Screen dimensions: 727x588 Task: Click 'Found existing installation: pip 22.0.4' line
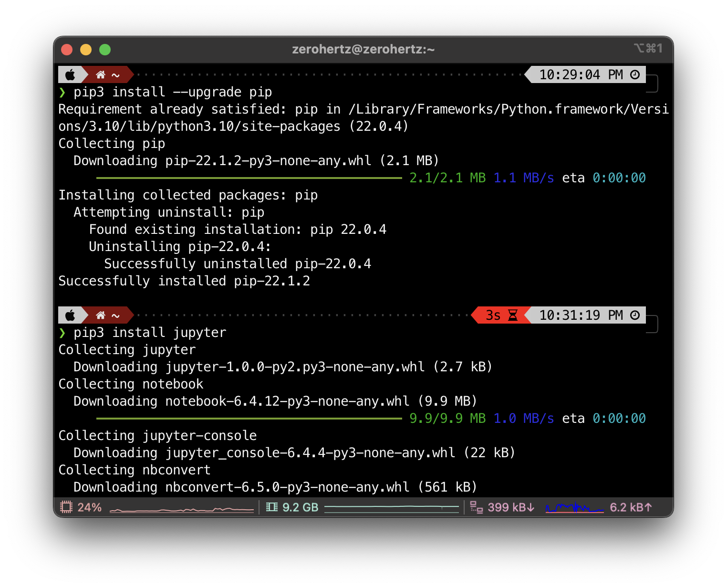[238, 229]
